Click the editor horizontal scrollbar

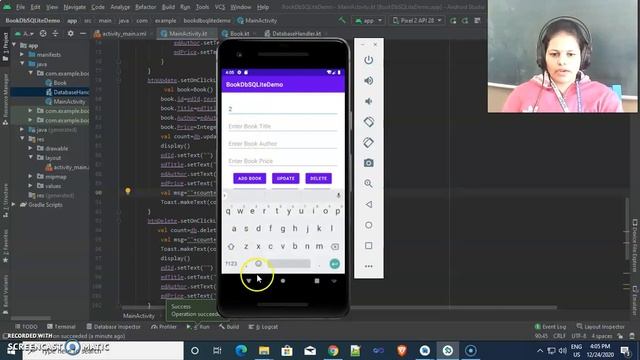[339, 307]
